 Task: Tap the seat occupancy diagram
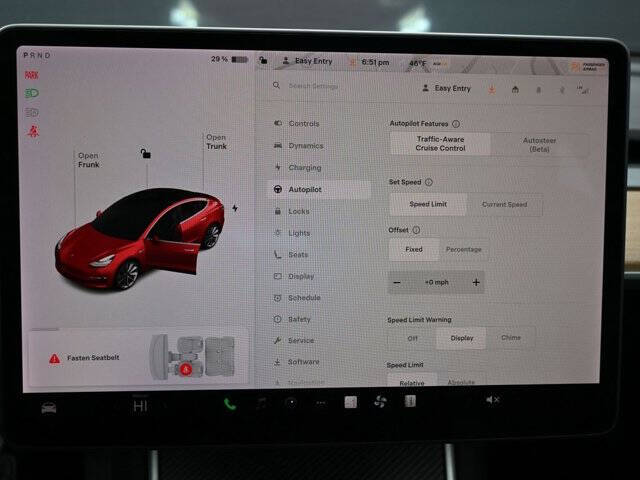click(x=192, y=357)
